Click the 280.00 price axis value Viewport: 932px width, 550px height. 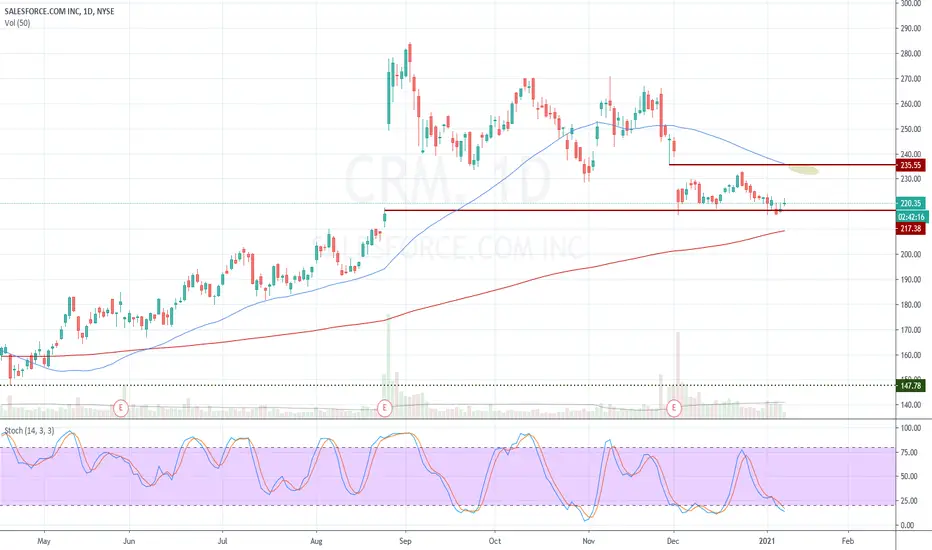(911, 54)
